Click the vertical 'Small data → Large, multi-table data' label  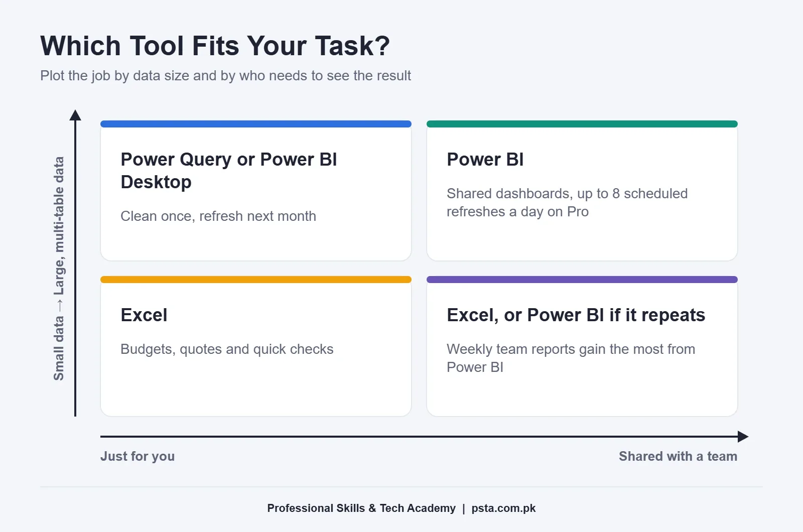(x=59, y=269)
